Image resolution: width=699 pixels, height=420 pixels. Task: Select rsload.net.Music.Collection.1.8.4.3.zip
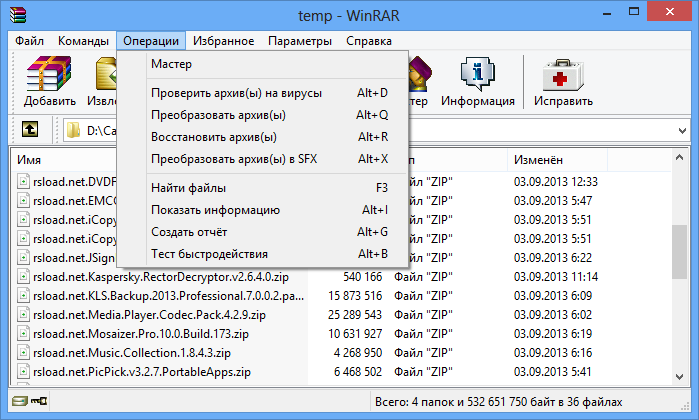click(x=132, y=353)
